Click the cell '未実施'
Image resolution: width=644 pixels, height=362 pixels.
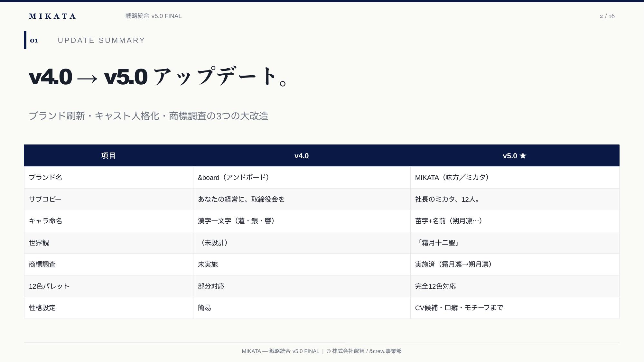pos(302,265)
